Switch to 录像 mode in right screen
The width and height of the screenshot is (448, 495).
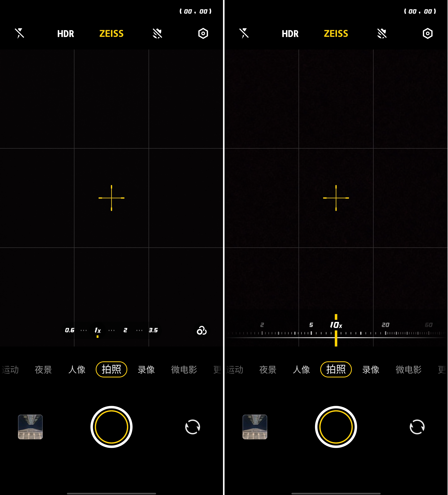[x=371, y=369]
